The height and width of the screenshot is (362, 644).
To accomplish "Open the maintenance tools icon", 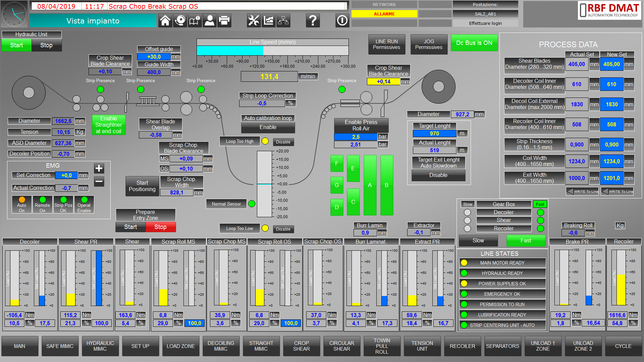I will click(x=254, y=21).
